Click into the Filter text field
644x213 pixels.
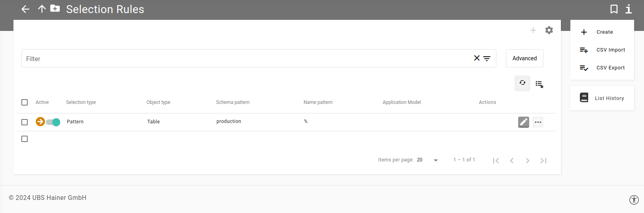[247, 58]
